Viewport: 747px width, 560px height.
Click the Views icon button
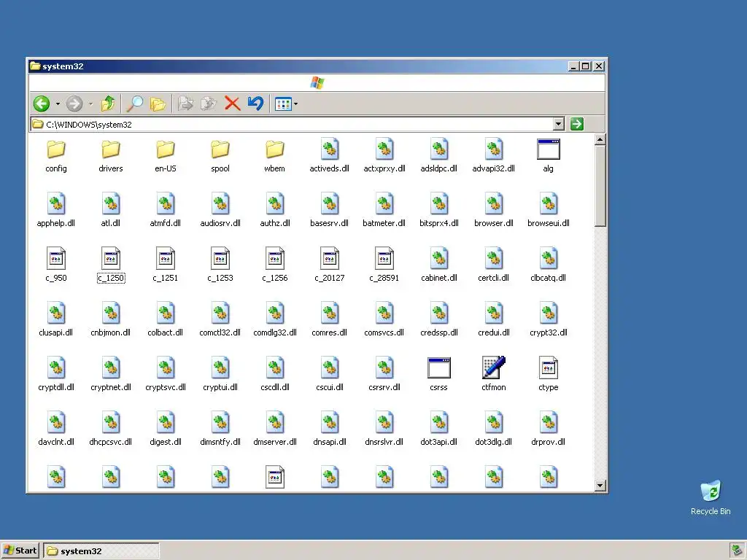pos(283,104)
